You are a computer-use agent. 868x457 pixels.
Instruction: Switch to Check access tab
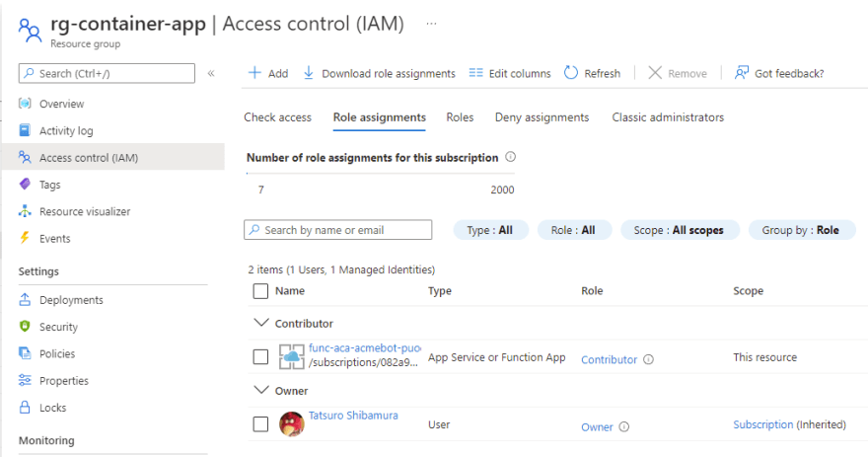278,117
